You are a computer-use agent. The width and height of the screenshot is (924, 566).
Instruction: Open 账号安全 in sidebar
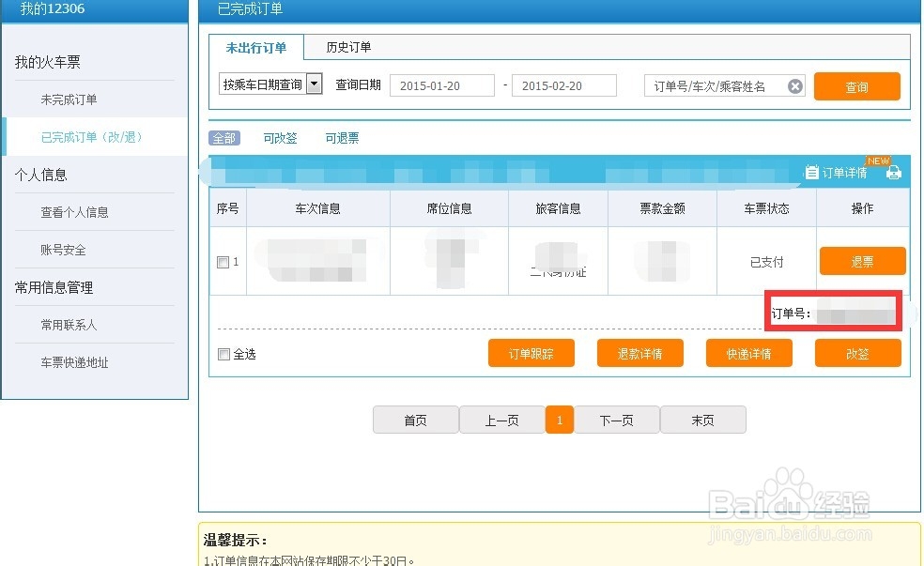point(63,250)
